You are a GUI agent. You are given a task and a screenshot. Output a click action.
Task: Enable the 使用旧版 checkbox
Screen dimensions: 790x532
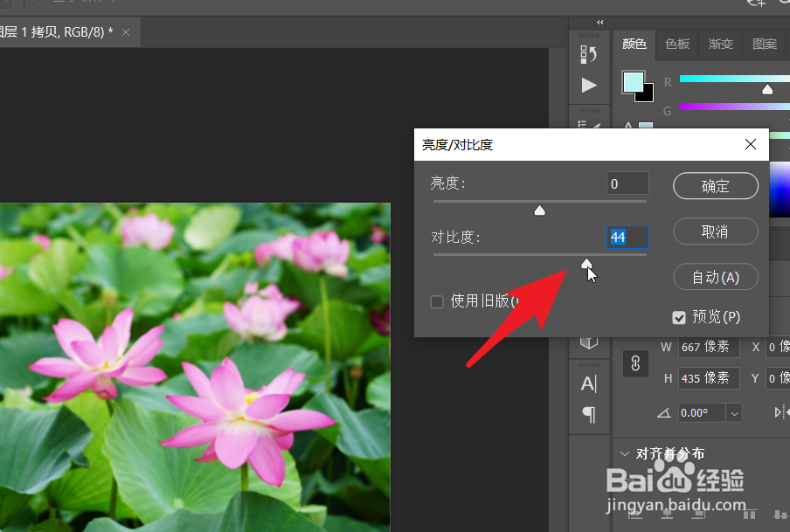437,301
